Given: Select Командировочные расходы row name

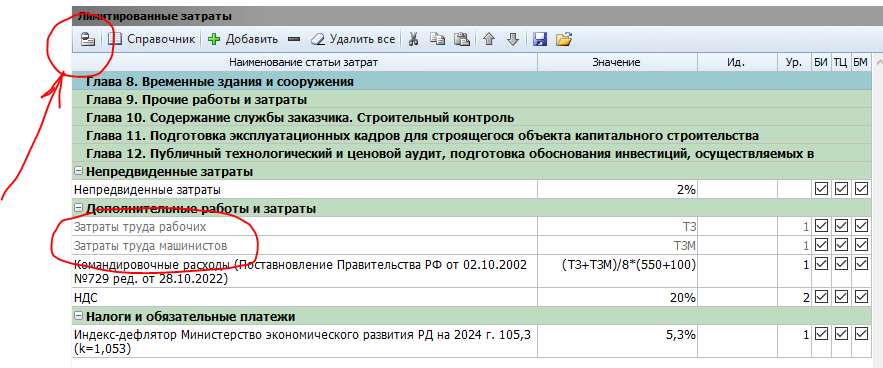Looking at the screenshot, I should (x=304, y=271).
